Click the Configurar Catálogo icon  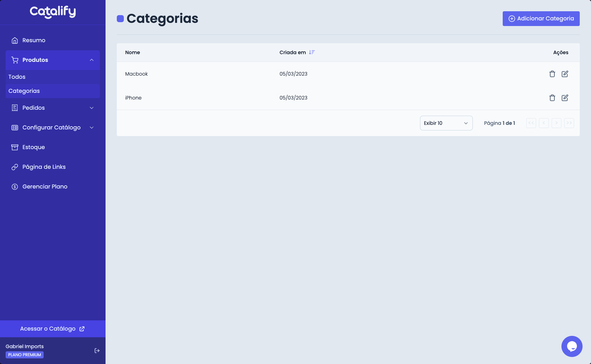(15, 128)
